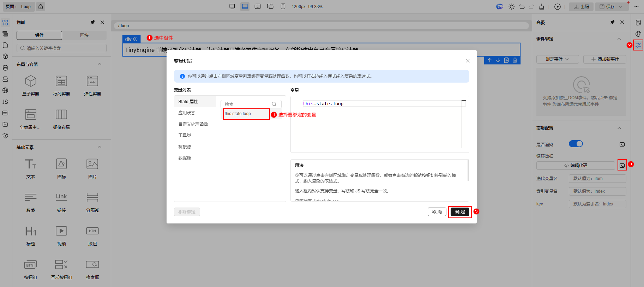The height and width of the screenshot is (287, 644).
Task: Collapse the 布局与容器 section
Action: (100, 64)
